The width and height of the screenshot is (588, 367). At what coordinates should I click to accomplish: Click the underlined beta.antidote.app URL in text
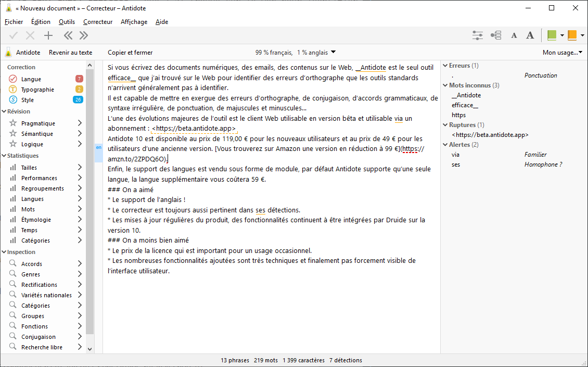(x=194, y=129)
